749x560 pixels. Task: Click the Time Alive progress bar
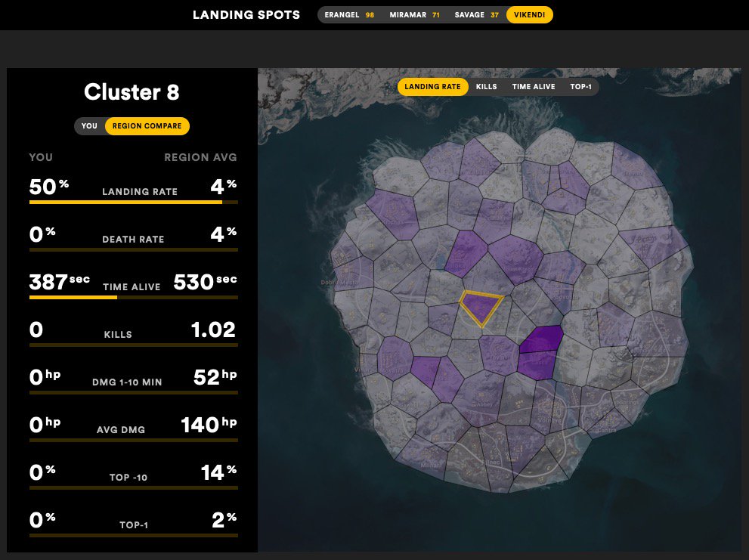134,297
